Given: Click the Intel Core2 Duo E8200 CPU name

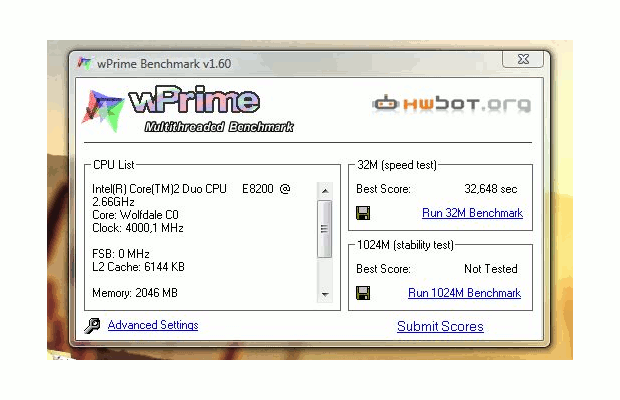Looking at the screenshot, I should tap(191, 195).
